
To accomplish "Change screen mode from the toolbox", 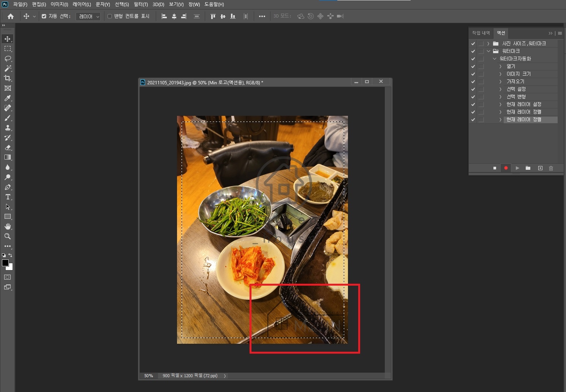I will tap(8, 287).
